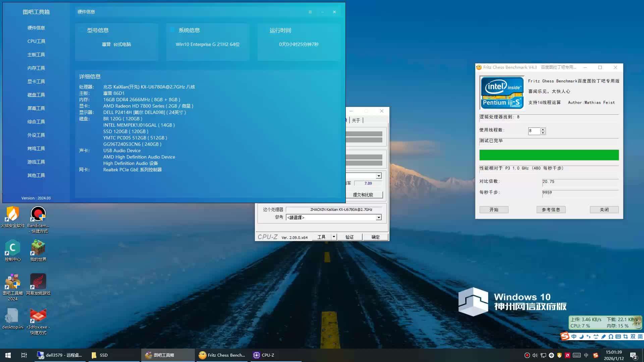
Task: Switch to dell3579 remote desktop taskbar button
Action: click(x=60, y=355)
